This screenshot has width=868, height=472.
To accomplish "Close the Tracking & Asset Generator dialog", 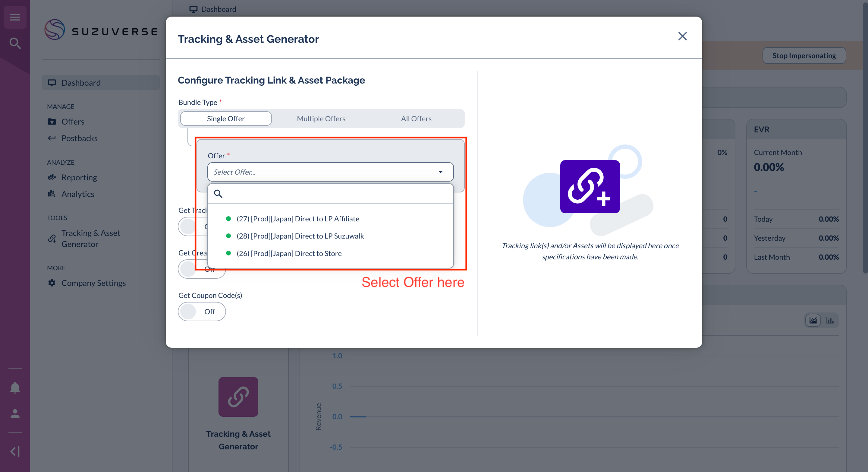I will point(682,36).
